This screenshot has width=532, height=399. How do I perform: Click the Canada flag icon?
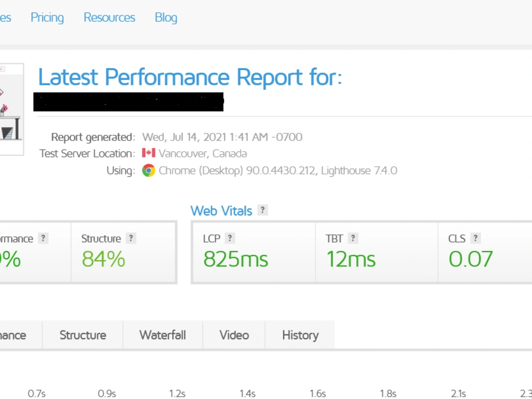click(148, 153)
